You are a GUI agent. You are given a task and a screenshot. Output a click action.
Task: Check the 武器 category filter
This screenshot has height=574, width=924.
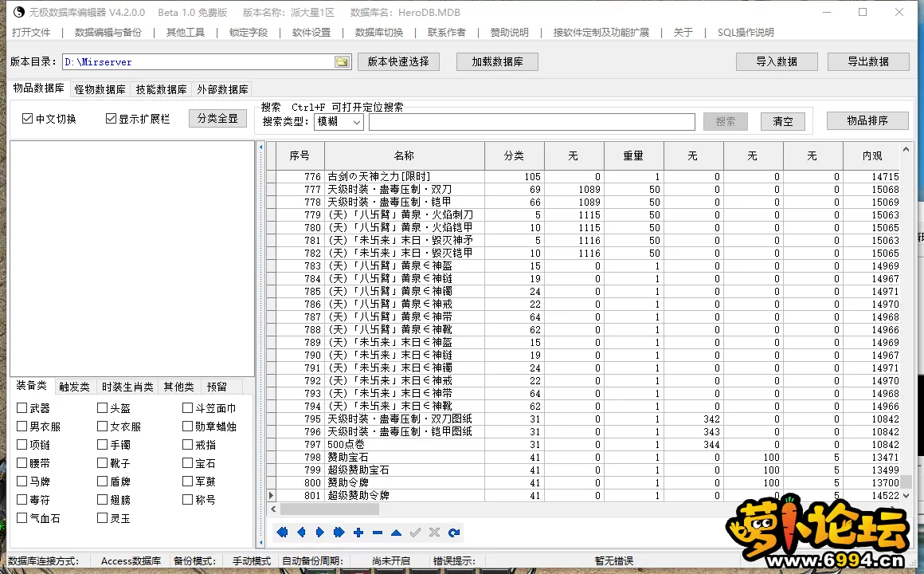[x=22, y=407]
